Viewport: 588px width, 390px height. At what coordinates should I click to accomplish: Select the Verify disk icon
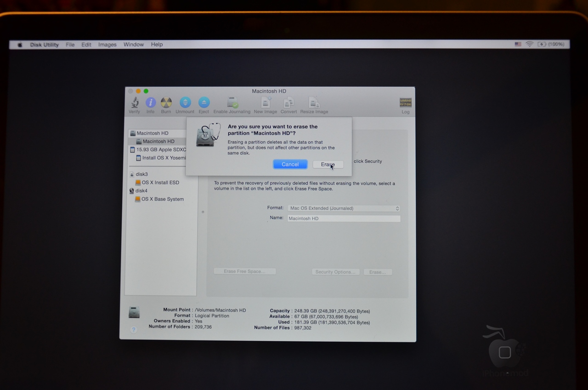point(134,103)
